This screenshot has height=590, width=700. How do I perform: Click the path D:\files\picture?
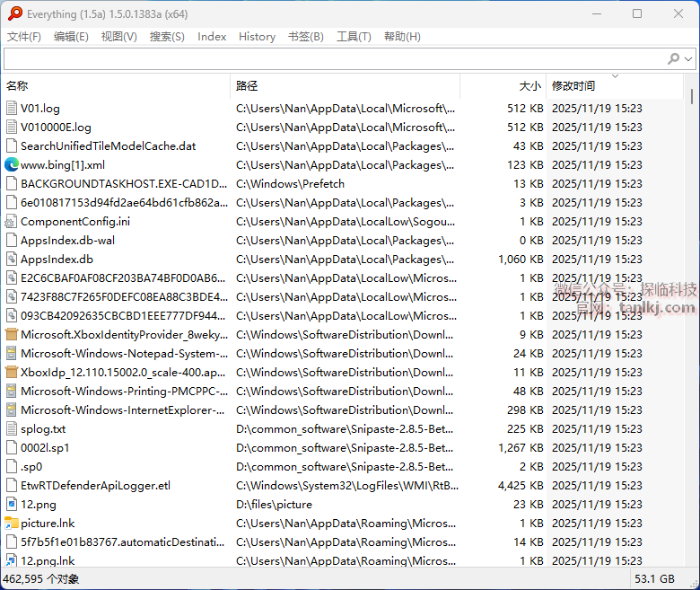pos(274,505)
